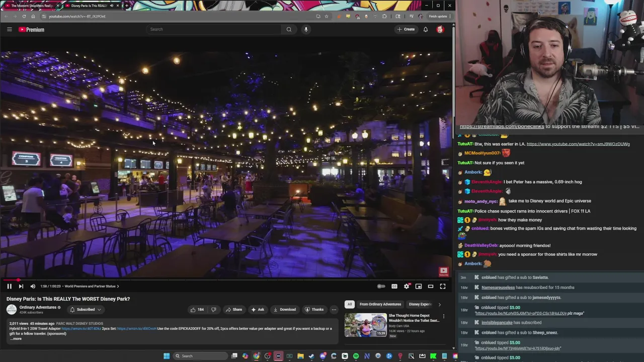The image size is (644, 362).
Task: Download the video
Action: [284, 309]
